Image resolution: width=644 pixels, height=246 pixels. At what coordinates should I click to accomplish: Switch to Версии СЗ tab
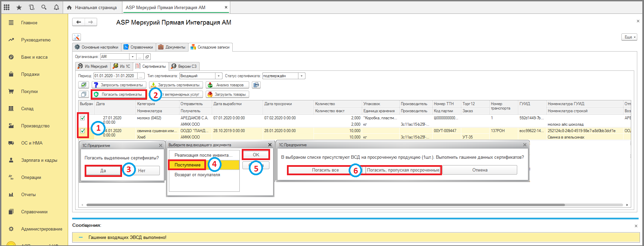pos(184,66)
